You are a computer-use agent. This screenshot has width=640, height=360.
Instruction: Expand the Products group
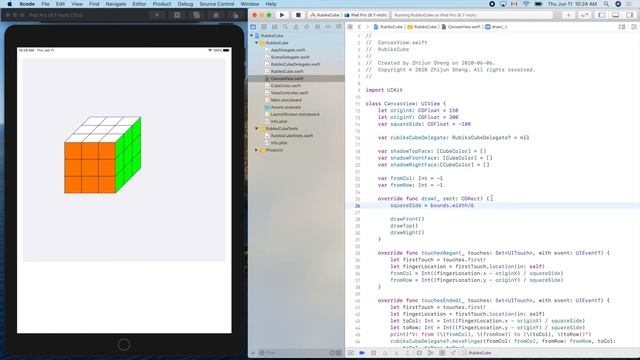coord(257,150)
